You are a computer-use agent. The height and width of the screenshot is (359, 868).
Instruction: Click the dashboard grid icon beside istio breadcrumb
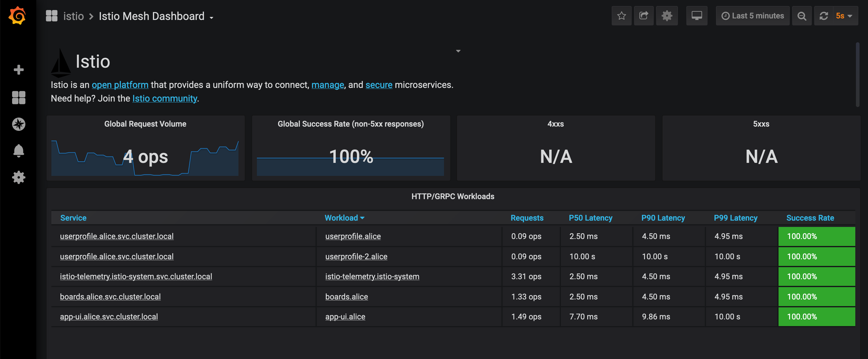click(52, 16)
